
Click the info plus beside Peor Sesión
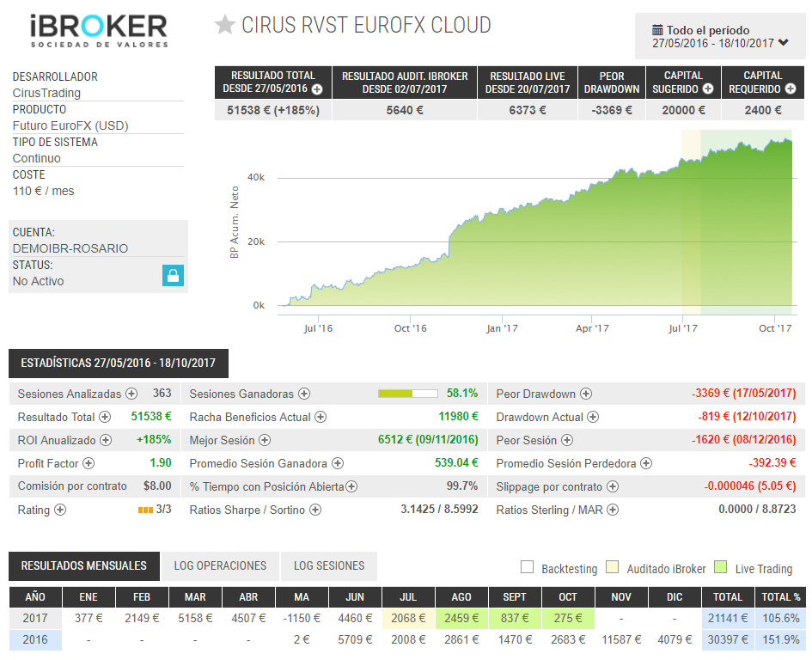567,440
